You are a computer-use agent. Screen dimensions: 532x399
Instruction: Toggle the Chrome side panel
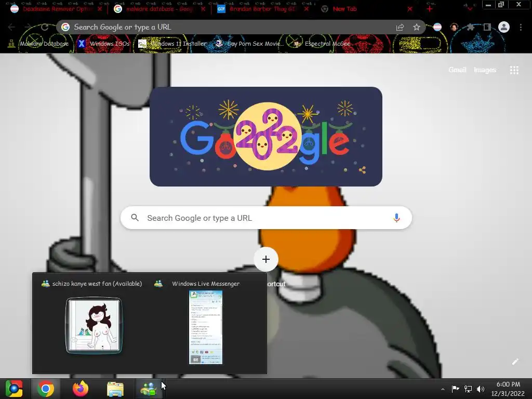[x=487, y=27]
